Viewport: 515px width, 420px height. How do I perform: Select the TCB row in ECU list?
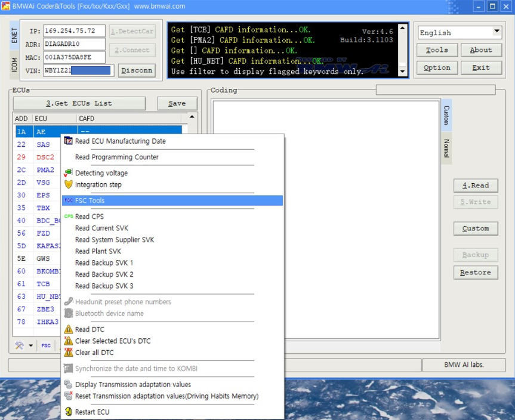pyautogui.click(x=38, y=284)
